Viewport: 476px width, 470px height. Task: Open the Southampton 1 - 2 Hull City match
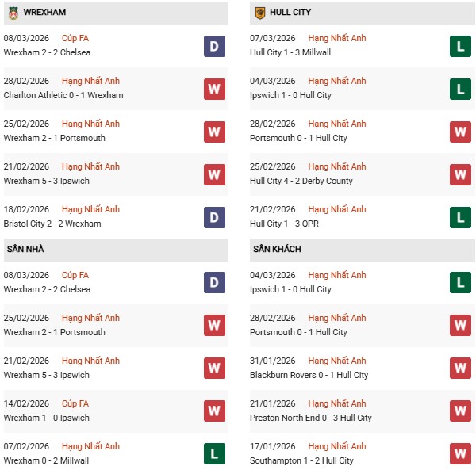(x=301, y=460)
